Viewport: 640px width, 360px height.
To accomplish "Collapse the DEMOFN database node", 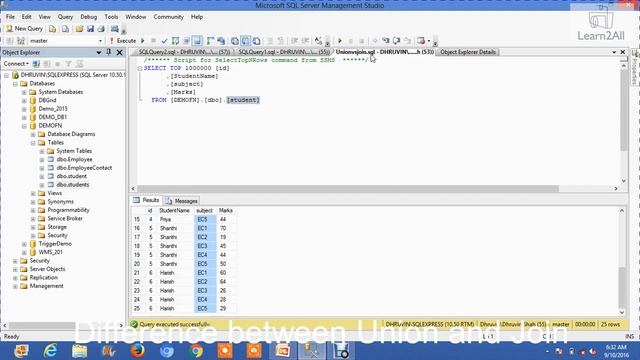I will coord(24,126).
